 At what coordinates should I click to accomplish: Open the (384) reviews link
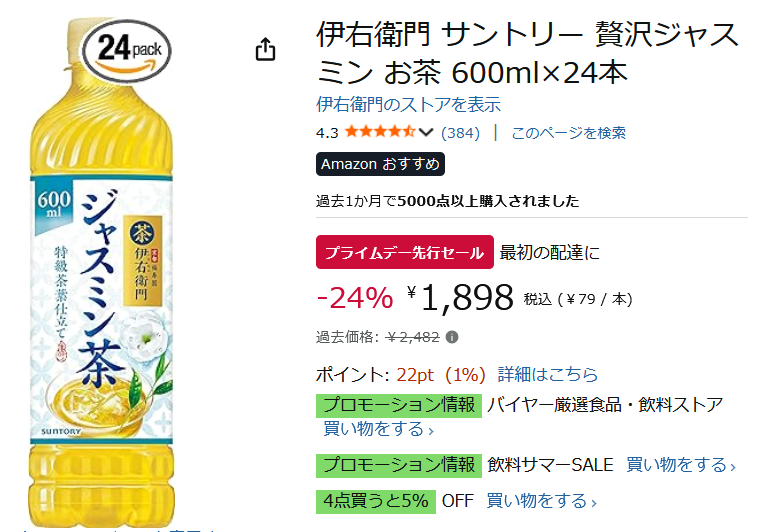(461, 132)
